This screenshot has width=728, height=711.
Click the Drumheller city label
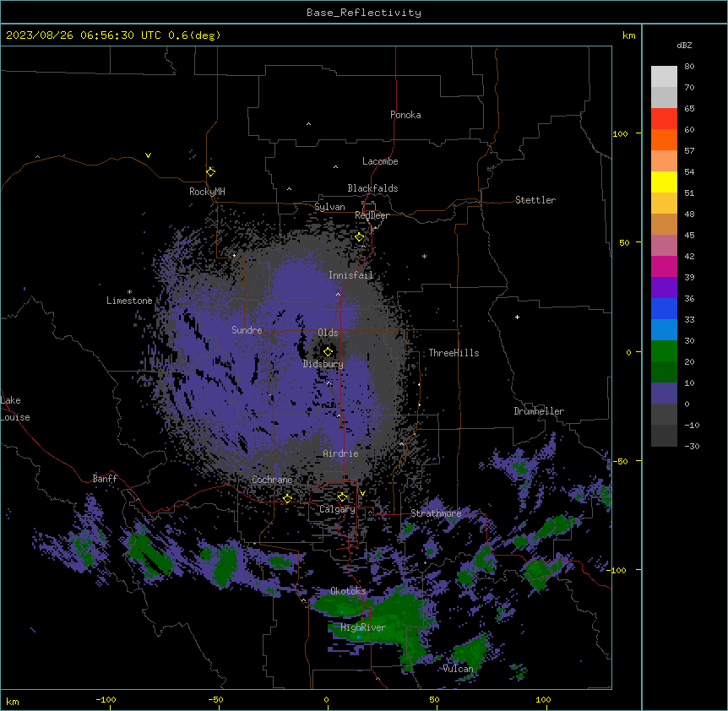(539, 411)
